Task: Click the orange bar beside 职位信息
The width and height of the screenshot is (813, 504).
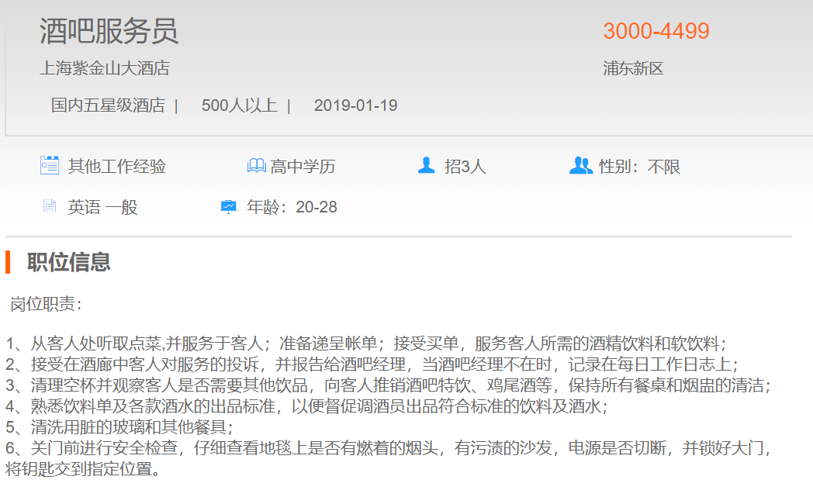Action: click(8, 262)
